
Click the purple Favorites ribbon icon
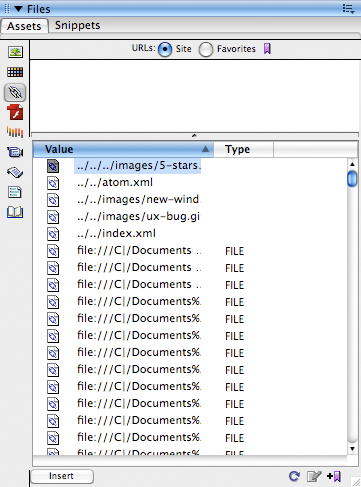pos(267,49)
